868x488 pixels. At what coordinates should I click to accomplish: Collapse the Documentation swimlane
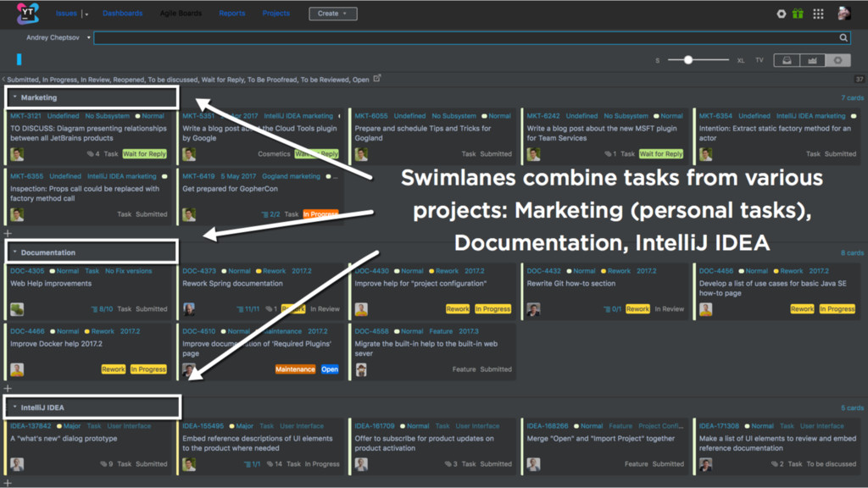pos(15,252)
